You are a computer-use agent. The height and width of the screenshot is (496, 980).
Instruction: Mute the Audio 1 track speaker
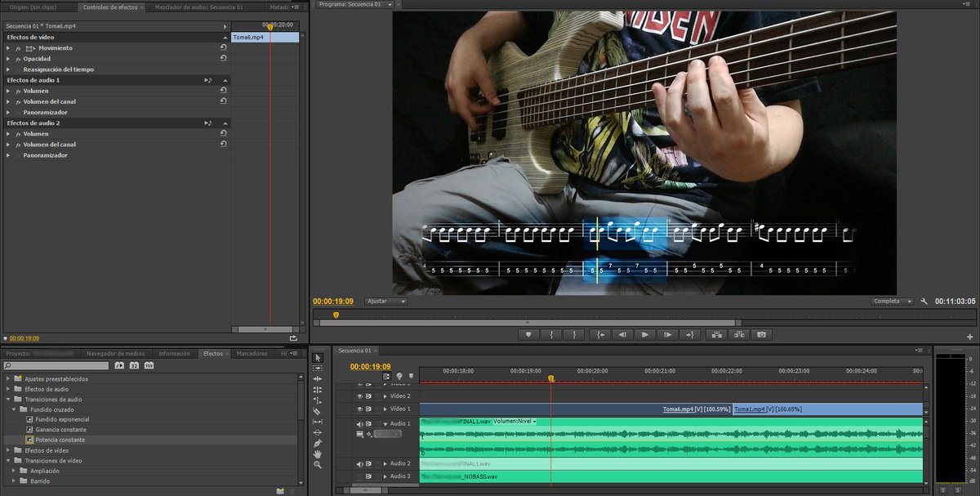359,423
